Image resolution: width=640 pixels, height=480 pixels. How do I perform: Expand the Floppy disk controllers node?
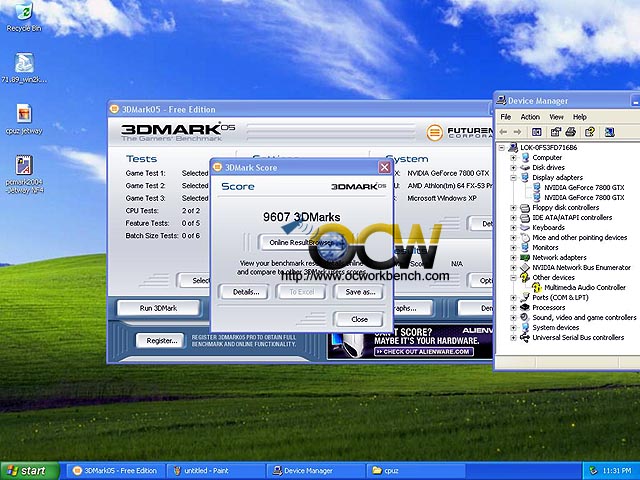513,207
